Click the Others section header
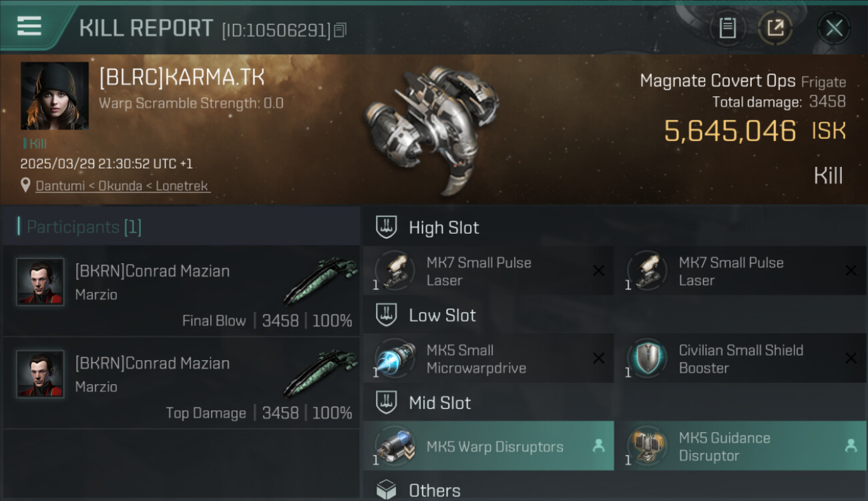The height and width of the screenshot is (501, 868). point(434,490)
